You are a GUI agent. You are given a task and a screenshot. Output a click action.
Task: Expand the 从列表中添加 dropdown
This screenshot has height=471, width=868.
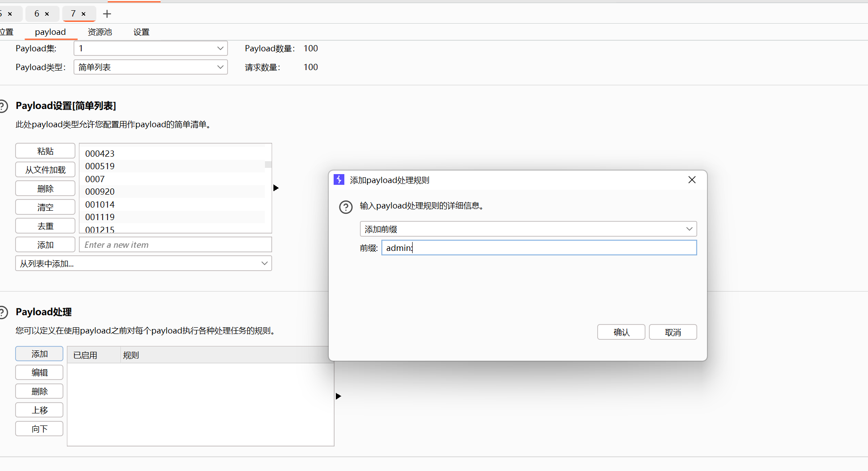click(x=264, y=263)
